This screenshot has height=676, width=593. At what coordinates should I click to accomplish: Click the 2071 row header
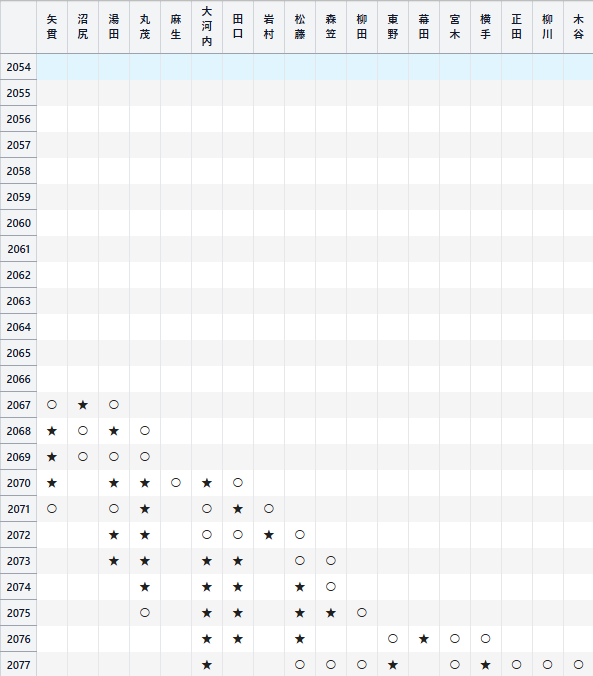pyautogui.click(x=19, y=509)
